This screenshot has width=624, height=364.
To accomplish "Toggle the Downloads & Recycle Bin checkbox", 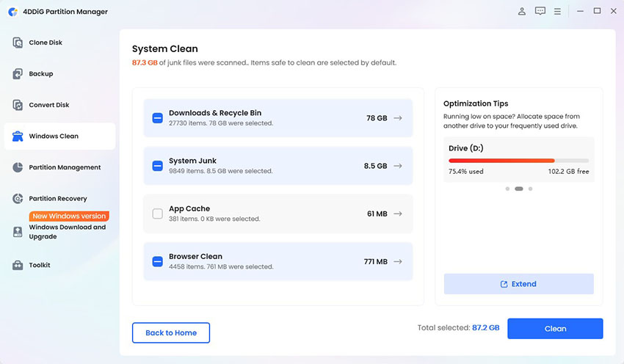I will coord(158,118).
